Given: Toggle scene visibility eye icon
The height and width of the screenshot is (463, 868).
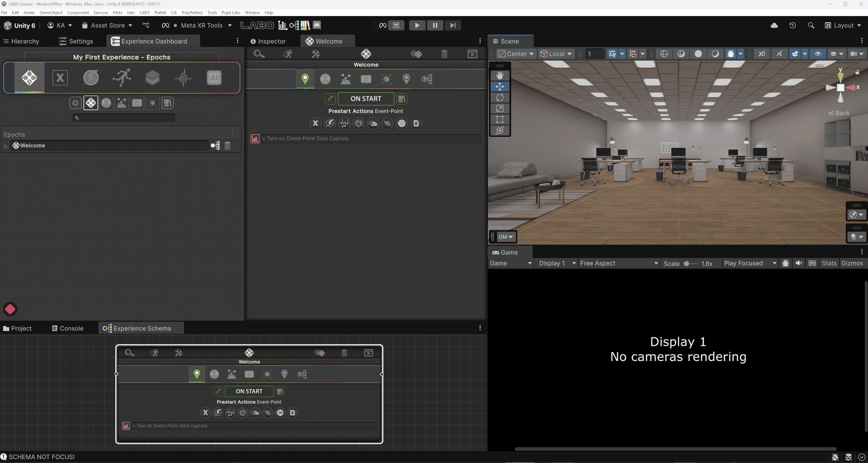Looking at the screenshot, I should point(818,54).
